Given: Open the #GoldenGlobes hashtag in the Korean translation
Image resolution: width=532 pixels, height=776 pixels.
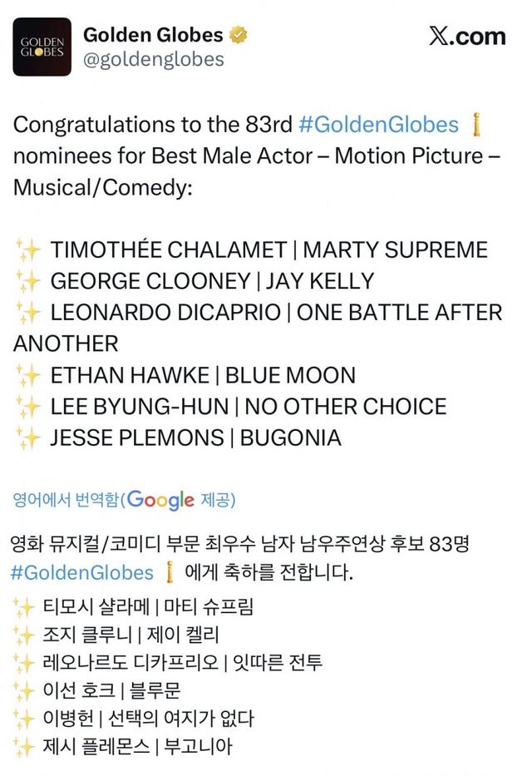Looking at the screenshot, I should tap(83, 573).
